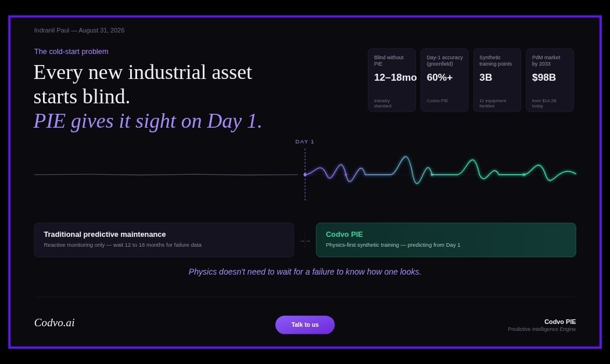Select the PdM market $98B card
Screen dimensions: 610x364
(x=550, y=80)
